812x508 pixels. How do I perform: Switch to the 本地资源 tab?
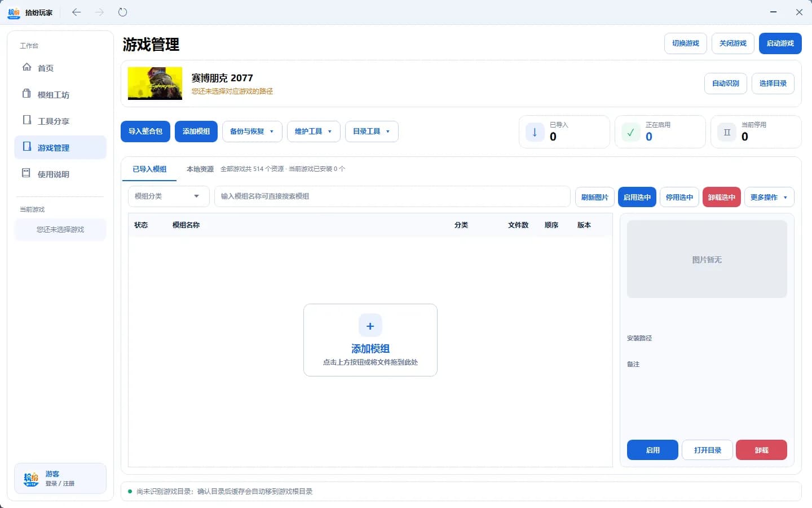[x=200, y=169]
